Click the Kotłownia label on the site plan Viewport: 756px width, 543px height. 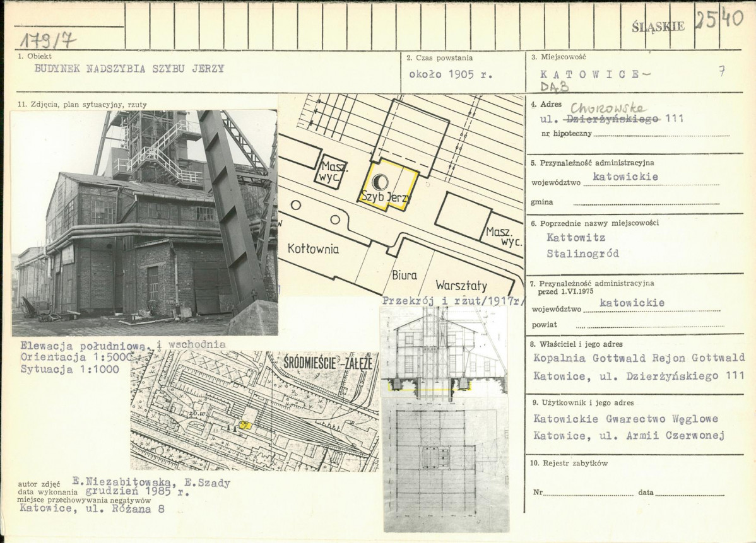tap(313, 248)
